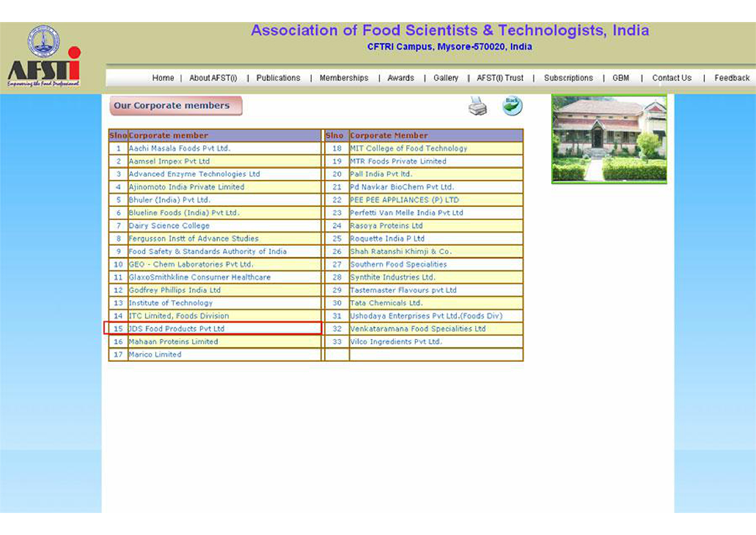Open the Awards page
This screenshot has width=756, height=535.
tap(400, 78)
